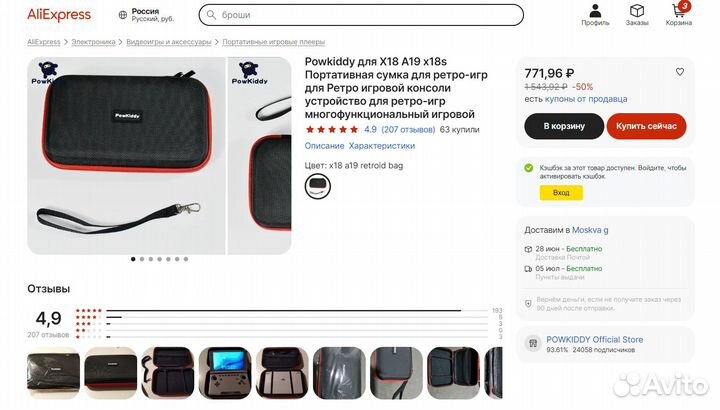Change delivery city Moskva g
The width and height of the screenshot is (720, 410).
pyautogui.click(x=590, y=230)
